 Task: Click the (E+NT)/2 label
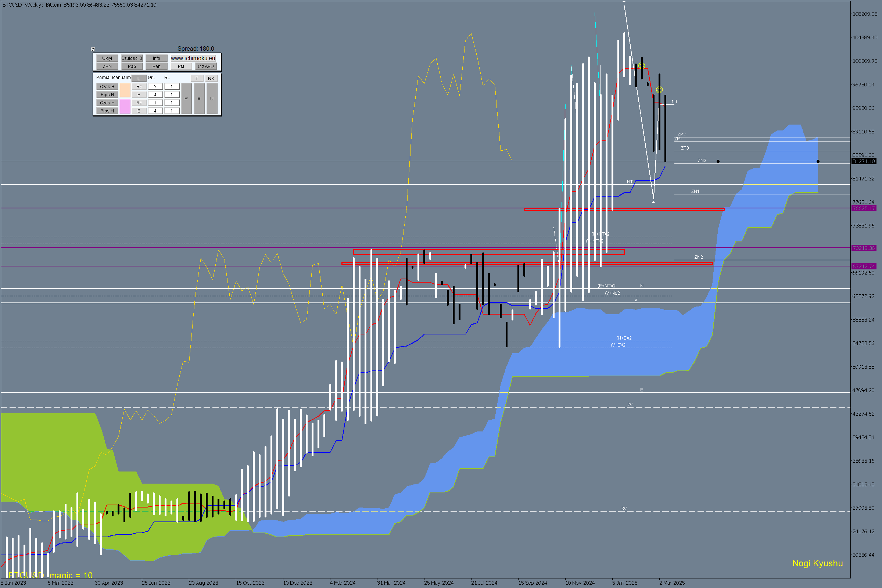[606, 286]
